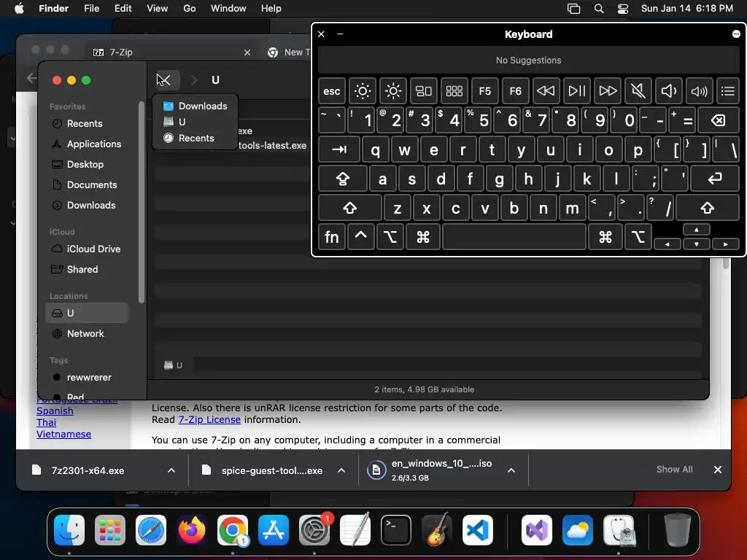The image size is (747, 560).
Task: Open the Vietnamese language link
Action: 64,435
